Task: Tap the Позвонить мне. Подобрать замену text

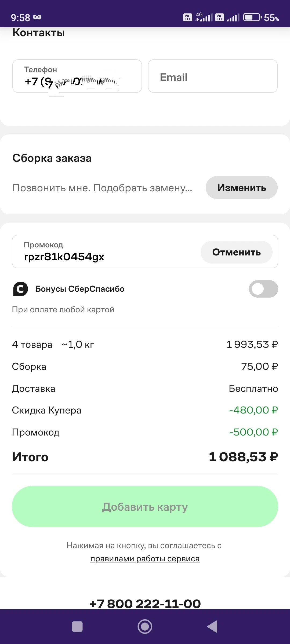Action: 102,188
